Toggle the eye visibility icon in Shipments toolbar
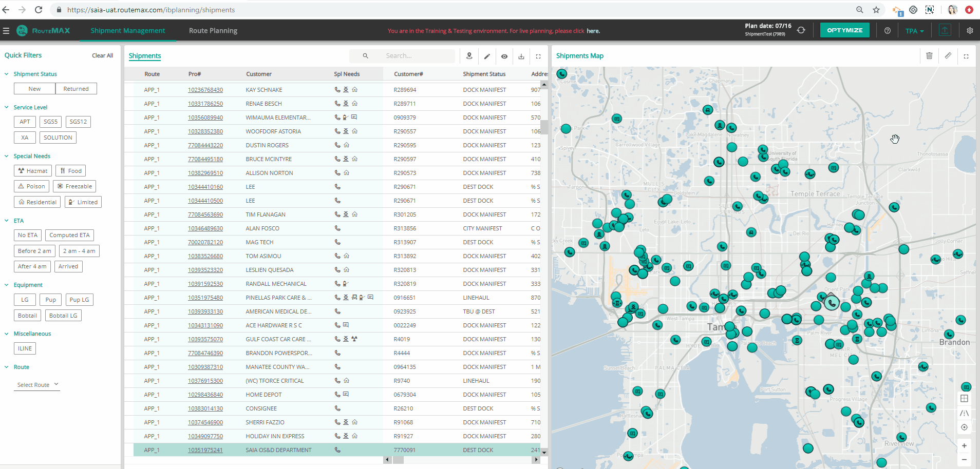The height and width of the screenshot is (469, 980). 504,56
